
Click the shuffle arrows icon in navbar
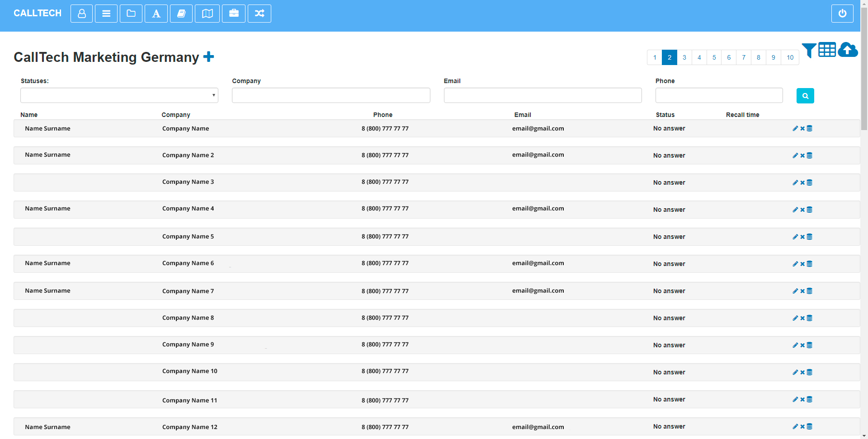tap(259, 14)
